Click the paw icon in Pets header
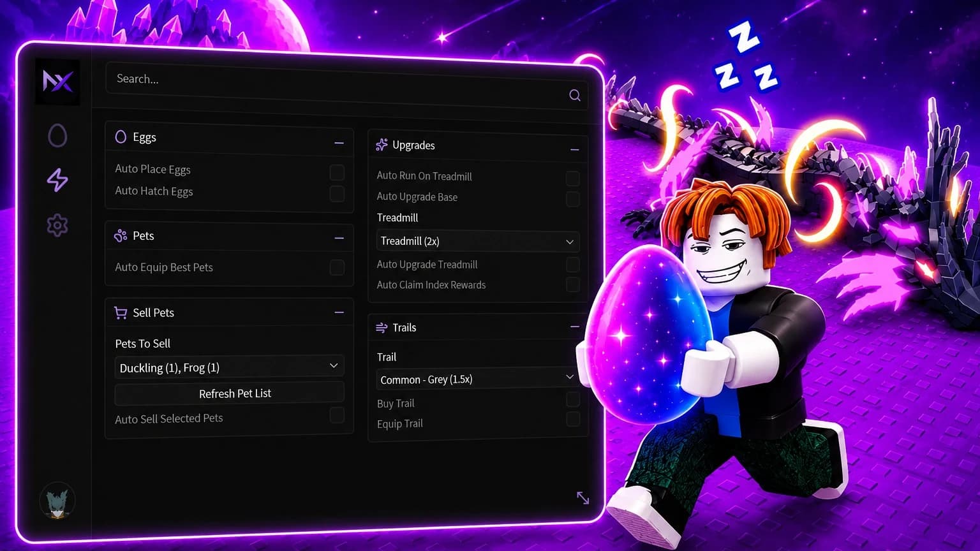This screenshot has width=980, height=551. (x=121, y=235)
